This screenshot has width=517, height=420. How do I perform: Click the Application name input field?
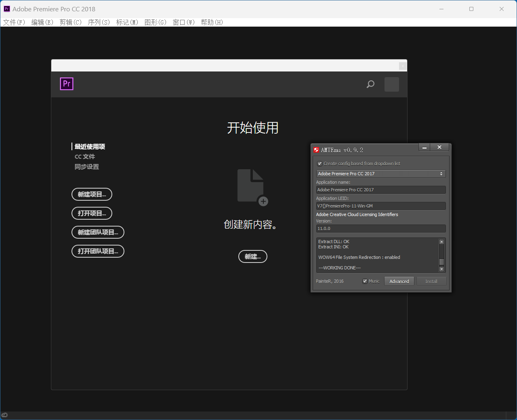coord(381,190)
